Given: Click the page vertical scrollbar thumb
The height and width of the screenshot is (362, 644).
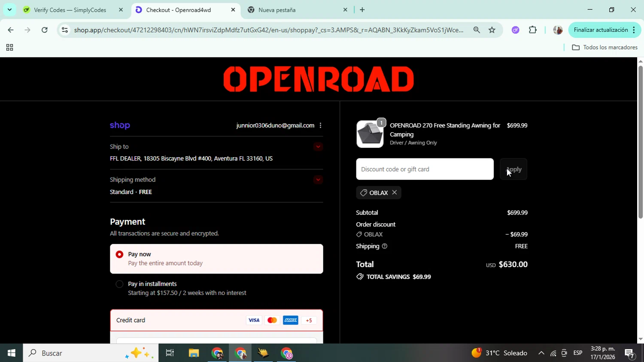Looking at the screenshot, I should [640, 142].
